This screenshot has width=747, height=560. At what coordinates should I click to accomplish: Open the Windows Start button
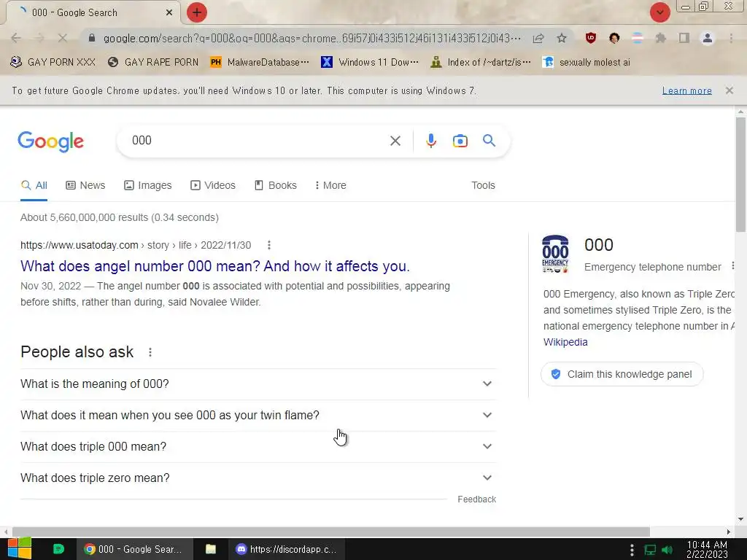[19, 548]
